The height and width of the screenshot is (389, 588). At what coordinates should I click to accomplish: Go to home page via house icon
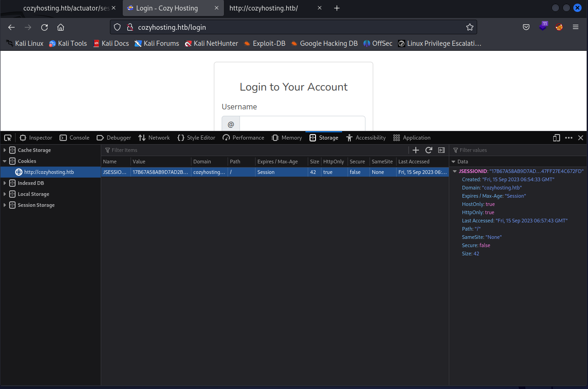60,27
